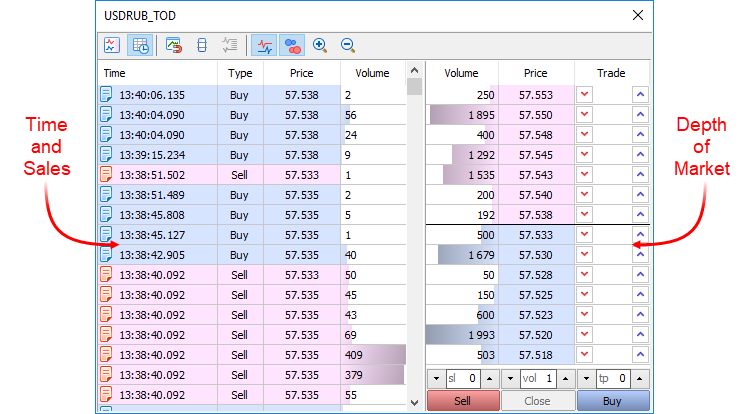Click the red down arrow at price 57.548

click(x=585, y=135)
